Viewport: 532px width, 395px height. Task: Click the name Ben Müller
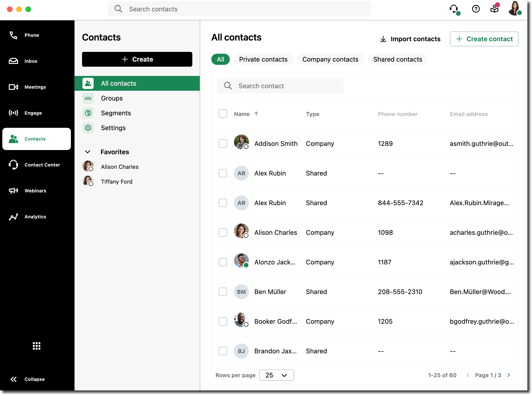point(270,292)
